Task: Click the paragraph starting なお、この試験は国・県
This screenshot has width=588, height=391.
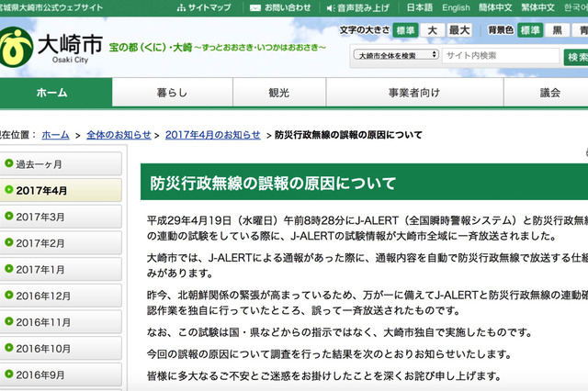Action: click(x=340, y=332)
